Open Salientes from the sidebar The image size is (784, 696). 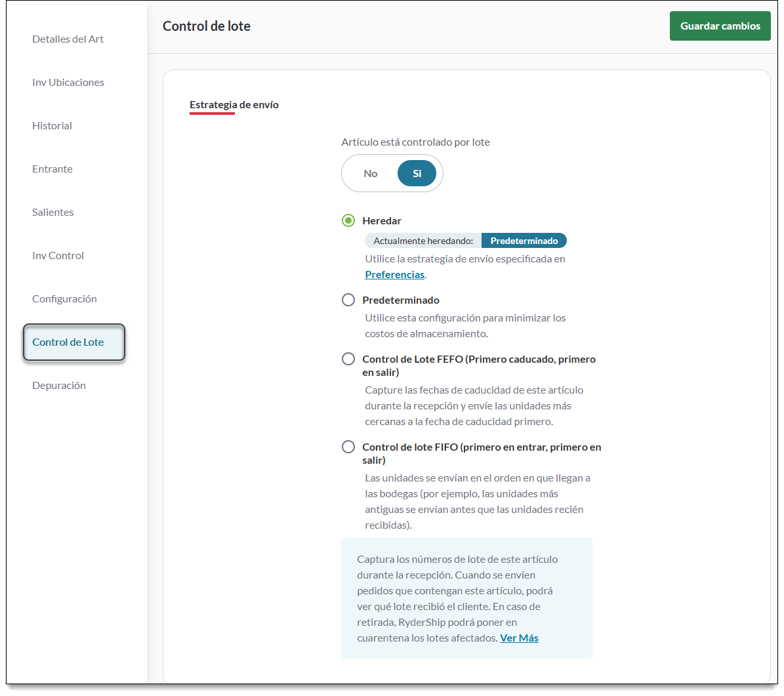(x=53, y=213)
